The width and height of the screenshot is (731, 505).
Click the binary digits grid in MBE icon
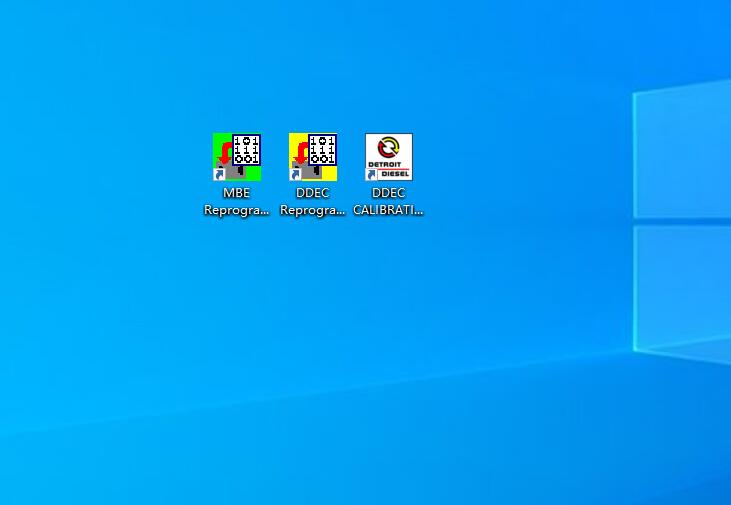[x=246, y=150]
